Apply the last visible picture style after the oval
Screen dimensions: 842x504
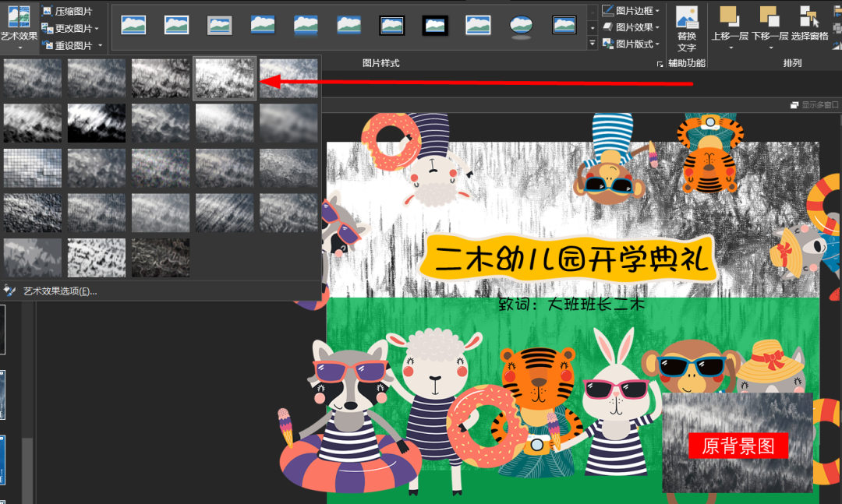(564, 25)
